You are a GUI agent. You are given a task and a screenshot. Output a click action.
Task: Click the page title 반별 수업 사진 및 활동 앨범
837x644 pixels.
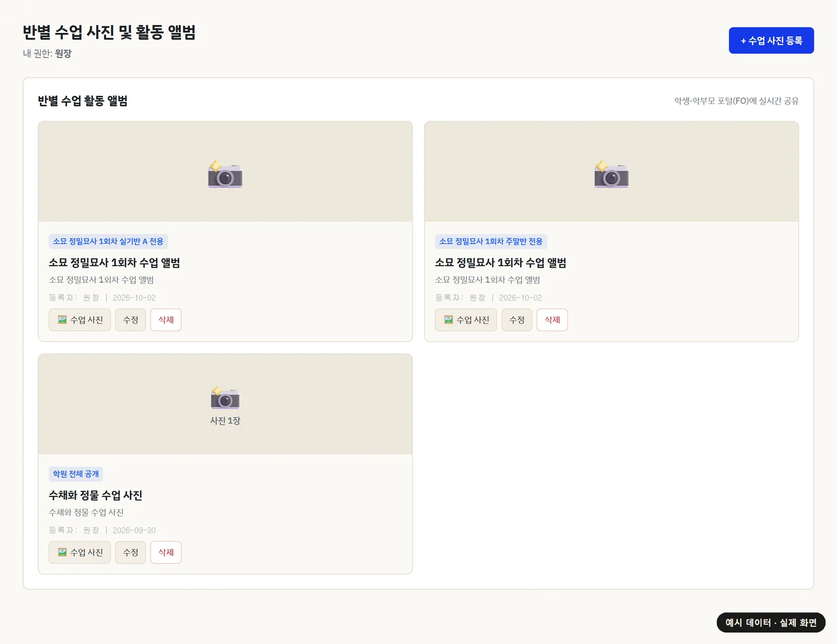(109, 32)
